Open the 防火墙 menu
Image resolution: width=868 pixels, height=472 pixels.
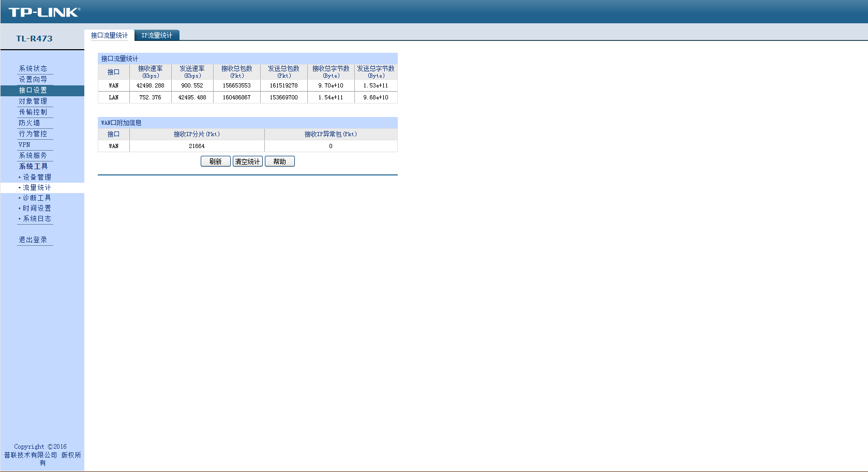[x=29, y=123]
